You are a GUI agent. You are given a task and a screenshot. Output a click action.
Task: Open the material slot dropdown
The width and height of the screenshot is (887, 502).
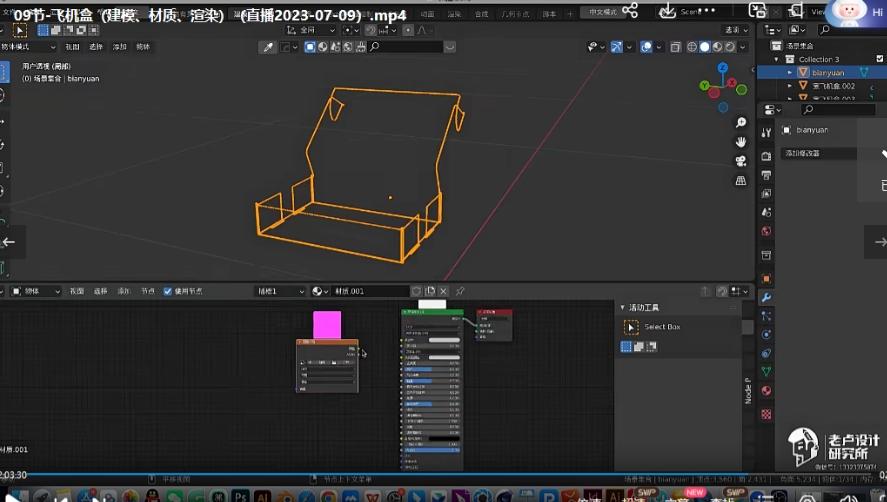click(x=281, y=291)
